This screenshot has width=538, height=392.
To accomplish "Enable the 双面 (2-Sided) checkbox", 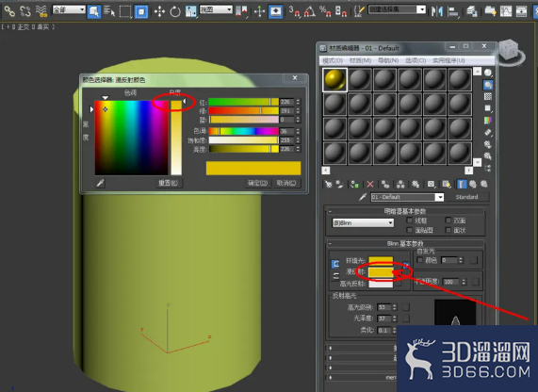I will pos(448,220).
